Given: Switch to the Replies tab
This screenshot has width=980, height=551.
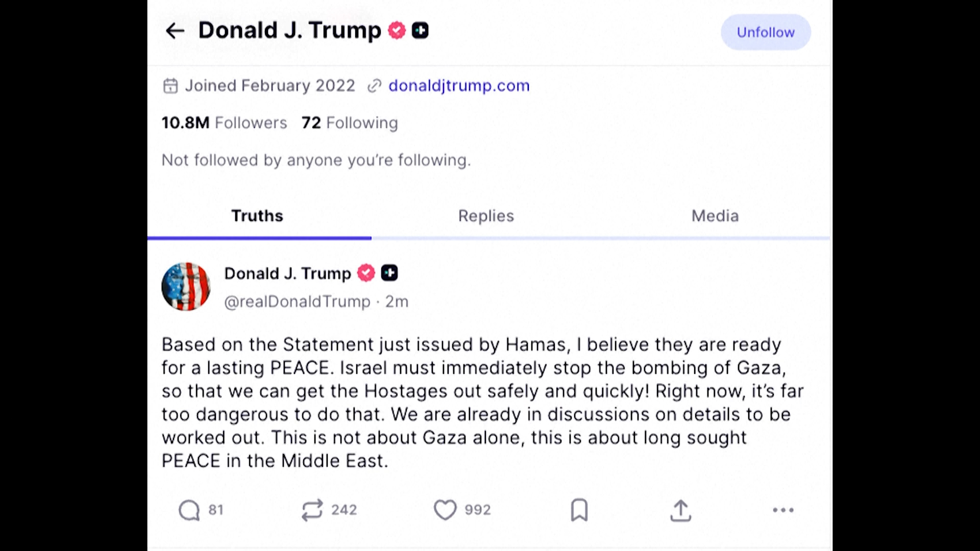Looking at the screenshot, I should [486, 216].
